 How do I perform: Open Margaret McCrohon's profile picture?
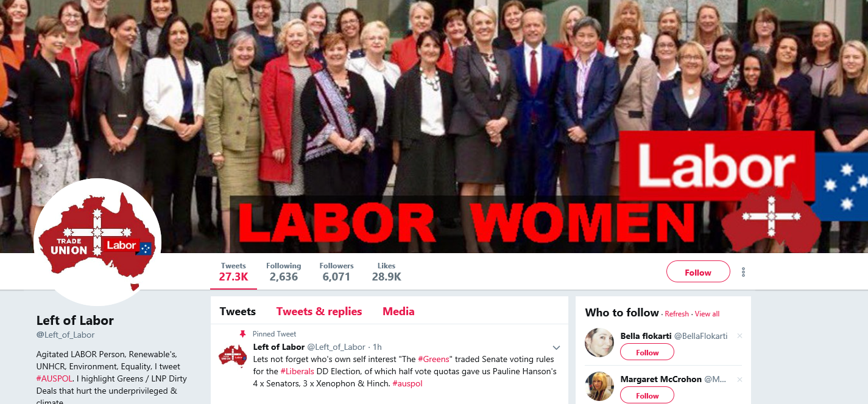click(599, 386)
